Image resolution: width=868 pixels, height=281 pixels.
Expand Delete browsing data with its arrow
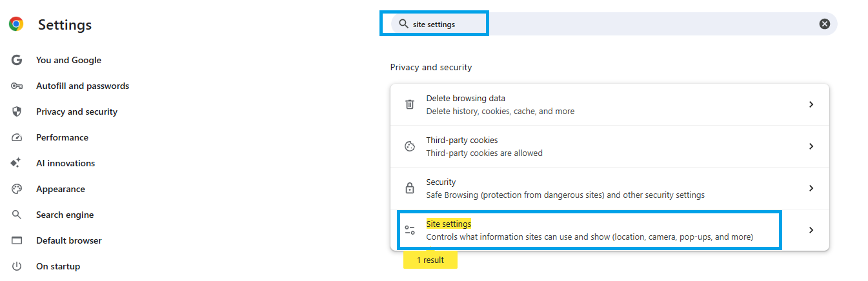[811, 104]
